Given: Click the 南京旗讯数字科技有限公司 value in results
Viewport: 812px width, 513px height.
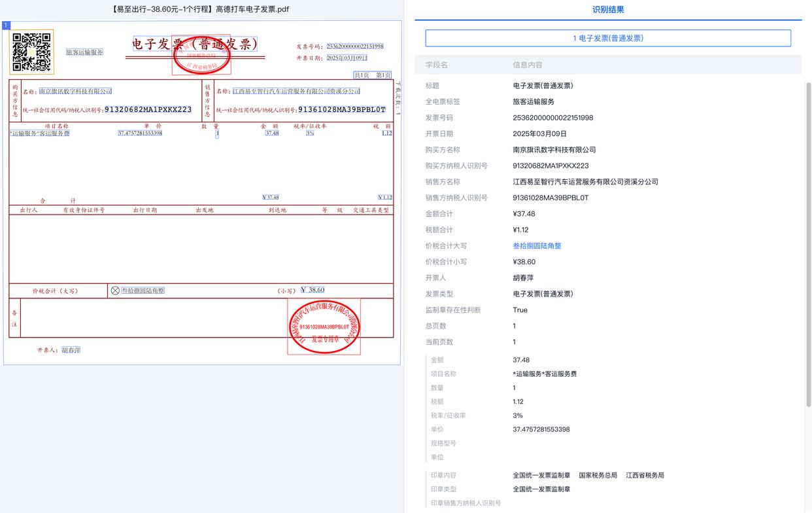Looking at the screenshot, I should [554, 150].
